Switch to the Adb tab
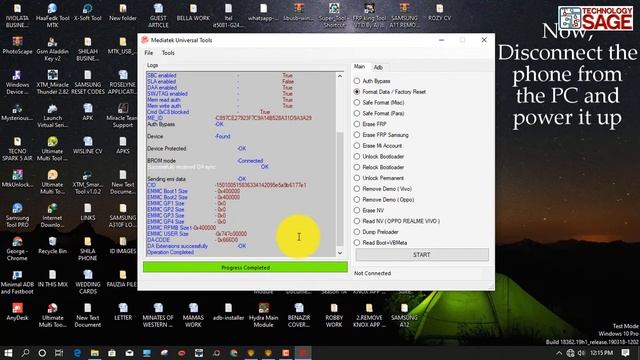 coord(378,67)
